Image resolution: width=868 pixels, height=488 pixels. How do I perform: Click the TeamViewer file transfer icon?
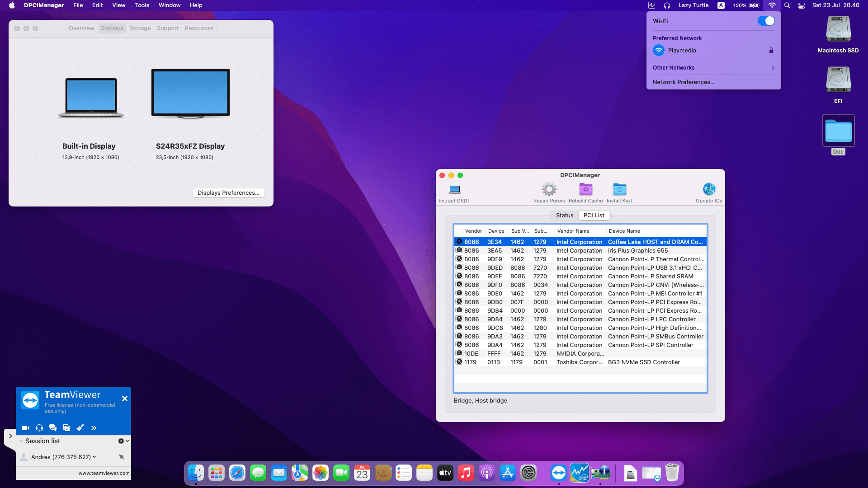pyautogui.click(x=66, y=428)
